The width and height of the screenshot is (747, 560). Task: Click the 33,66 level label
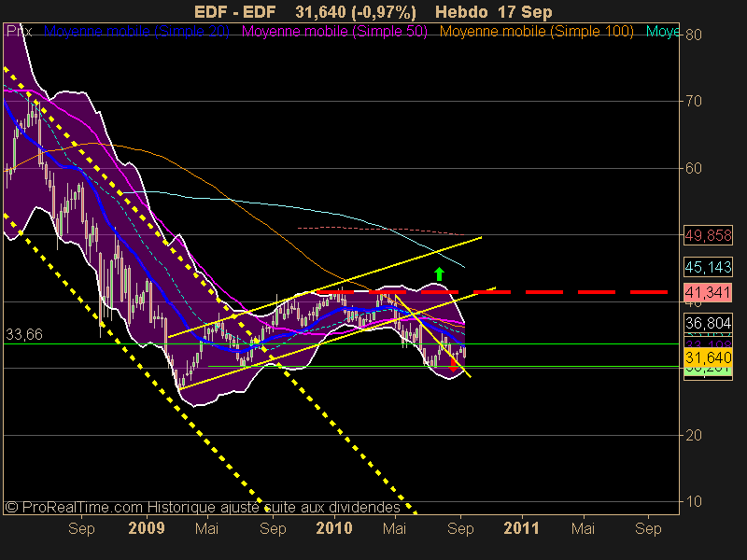coord(24,334)
